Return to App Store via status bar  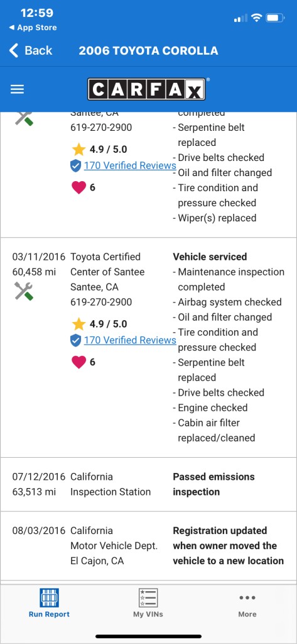coord(33,28)
